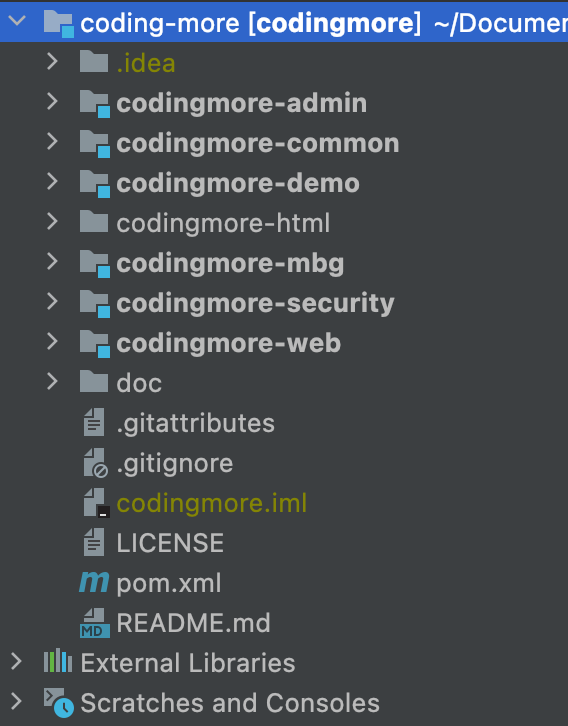Click the codingmore.iml module file icon

coord(96,503)
